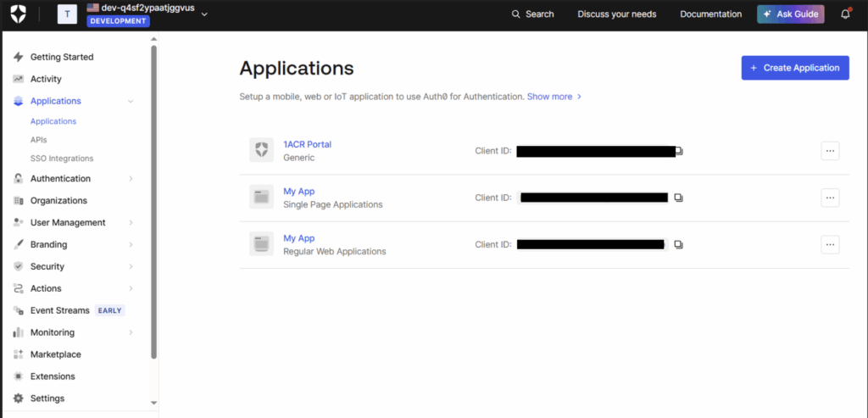
Task: Collapse the Applications sidebar section
Action: point(131,102)
